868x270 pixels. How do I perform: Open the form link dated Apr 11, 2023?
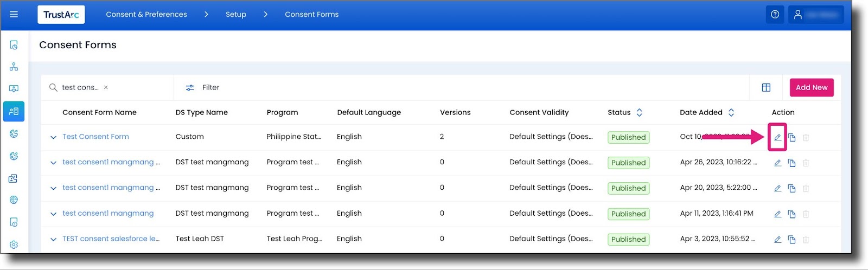(108, 213)
